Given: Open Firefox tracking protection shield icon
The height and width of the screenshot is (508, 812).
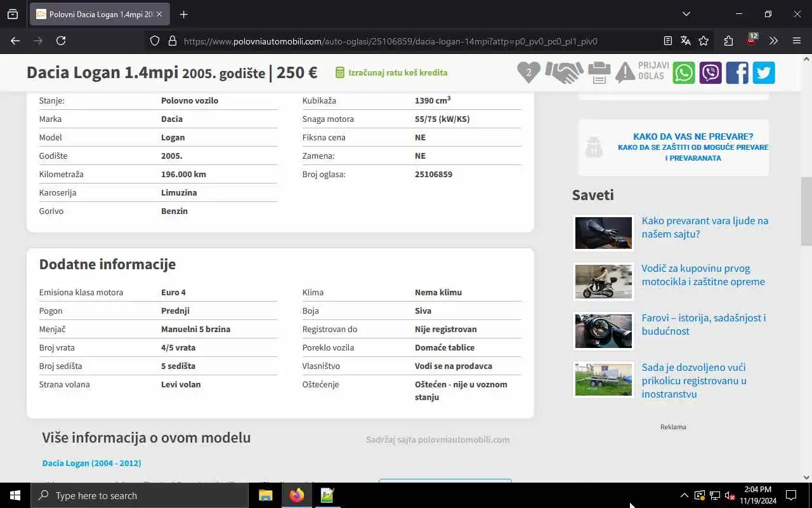Looking at the screenshot, I should tap(155, 41).
